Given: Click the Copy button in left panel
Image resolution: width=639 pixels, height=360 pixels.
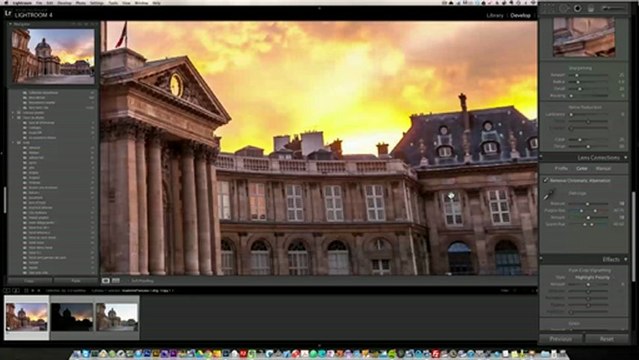Looking at the screenshot, I should [x=29, y=281].
